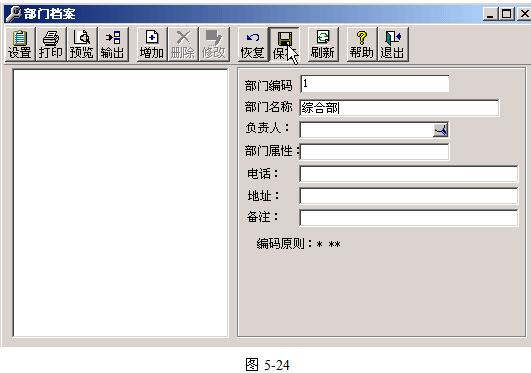Screen dimensions: 531x373
Task: Click the empty department tree panel
Action: (120, 203)
